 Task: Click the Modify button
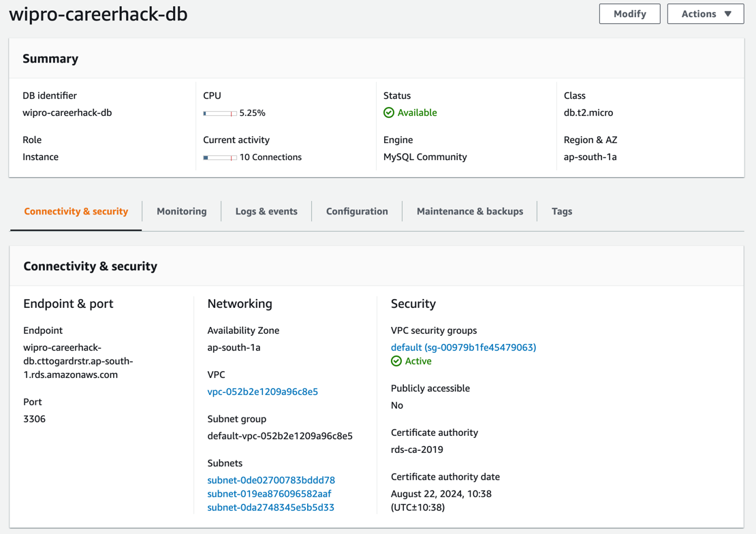(630, 14)
